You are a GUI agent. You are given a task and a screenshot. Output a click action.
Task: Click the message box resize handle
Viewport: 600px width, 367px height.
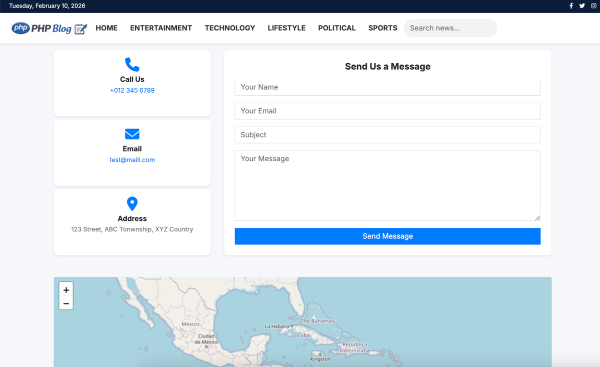coord(537,217)
